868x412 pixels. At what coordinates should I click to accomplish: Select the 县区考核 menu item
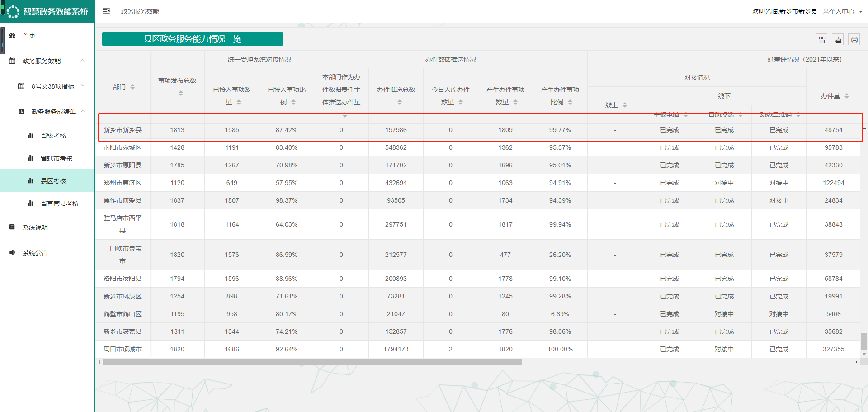(53, 181)
